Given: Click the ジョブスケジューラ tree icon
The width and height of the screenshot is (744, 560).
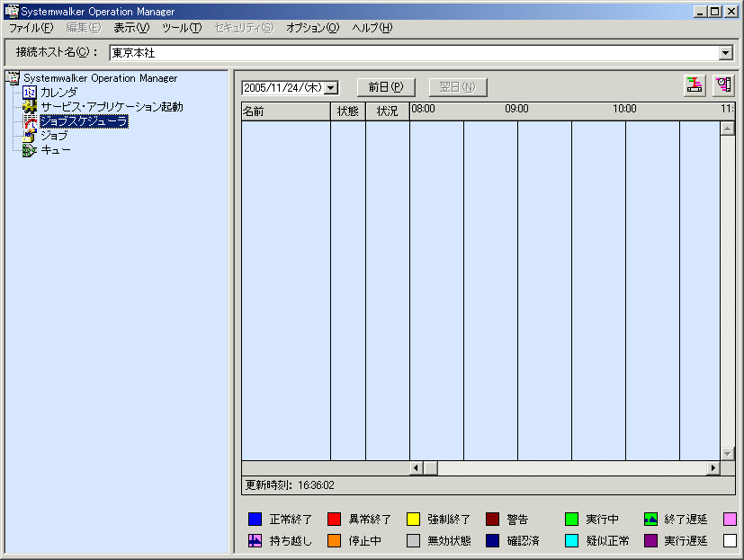Looking at the screenshot, I should [x=30, y=121].
